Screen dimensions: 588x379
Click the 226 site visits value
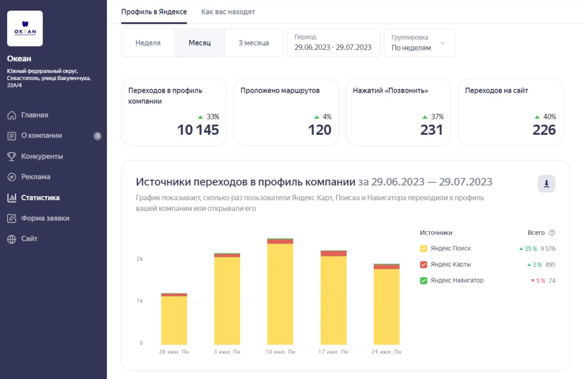[x=544, y=130]
